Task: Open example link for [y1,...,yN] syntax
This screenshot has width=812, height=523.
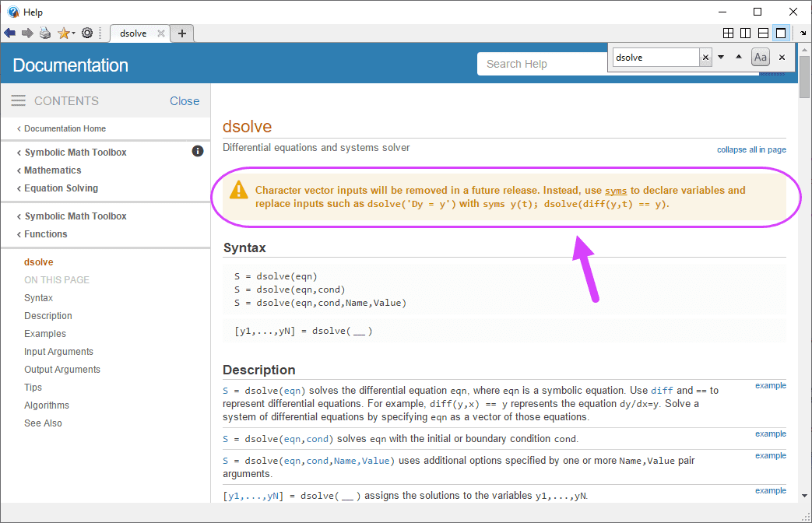Action: (771, 490)
